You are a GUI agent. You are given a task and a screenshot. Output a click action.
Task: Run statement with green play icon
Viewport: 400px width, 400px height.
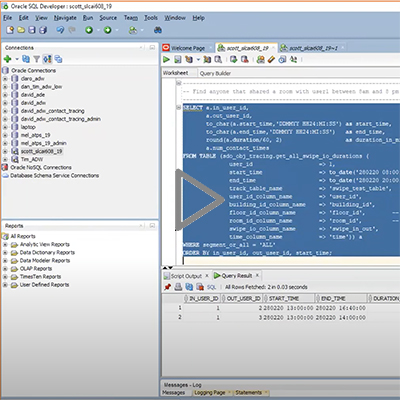click(x=166, y=59)
